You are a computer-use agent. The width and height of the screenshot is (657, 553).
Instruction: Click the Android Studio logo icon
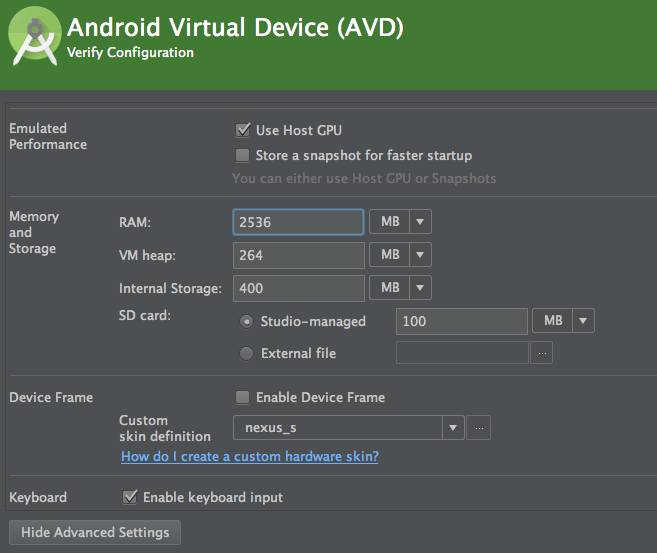click(35, 36)
